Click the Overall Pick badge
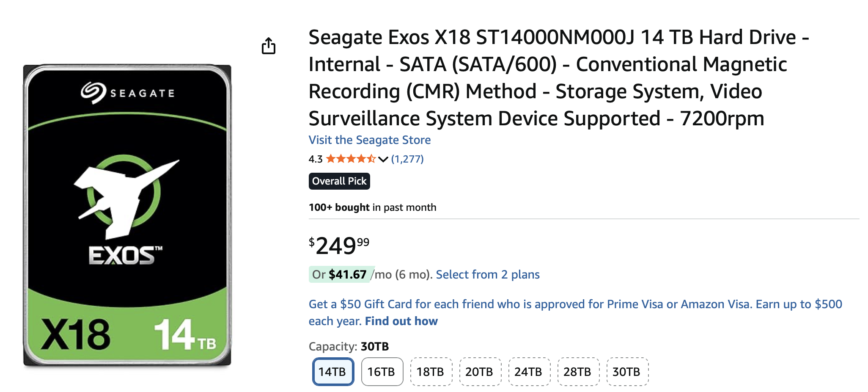 point(339,181)
